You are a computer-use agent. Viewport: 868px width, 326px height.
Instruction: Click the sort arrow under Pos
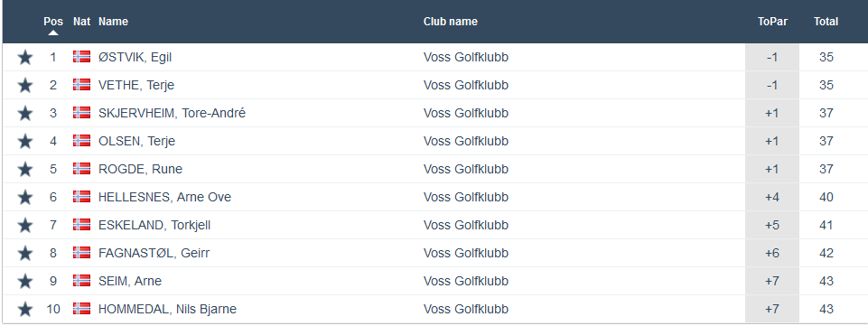(53, 33)
